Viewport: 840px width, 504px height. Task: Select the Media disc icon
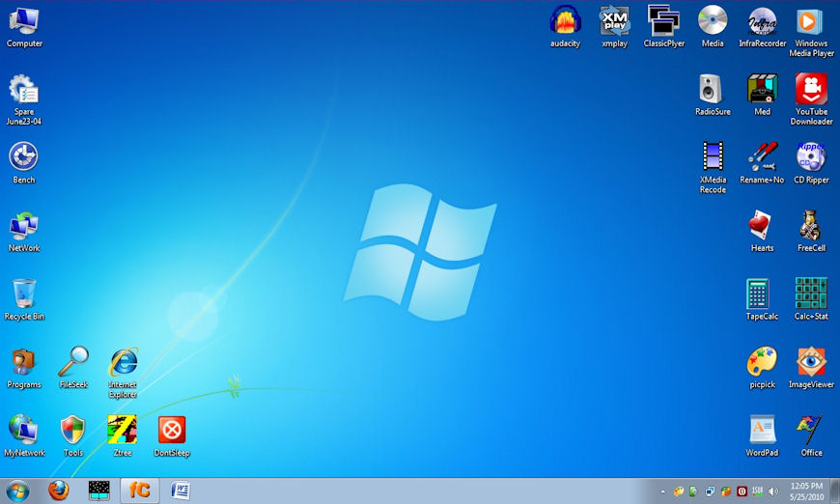714,27
